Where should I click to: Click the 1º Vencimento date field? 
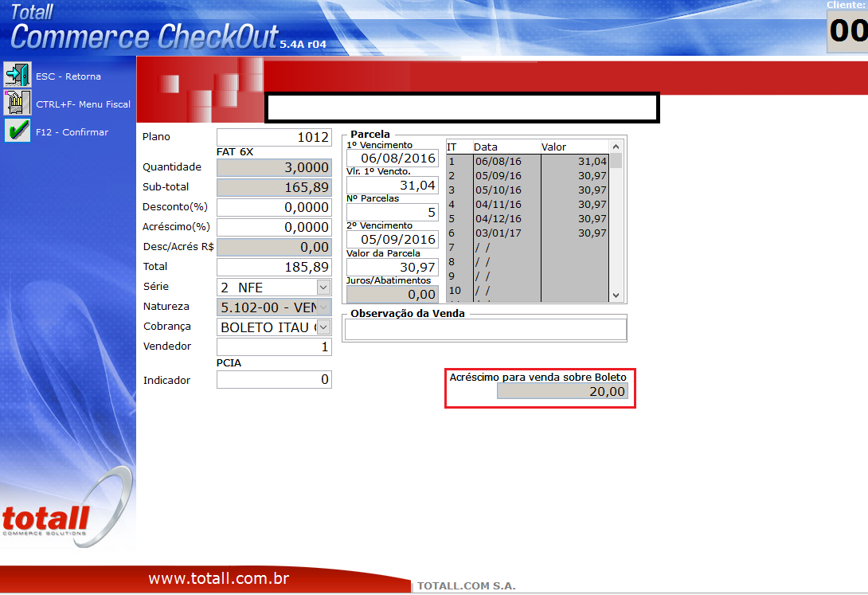click(392, 159)
